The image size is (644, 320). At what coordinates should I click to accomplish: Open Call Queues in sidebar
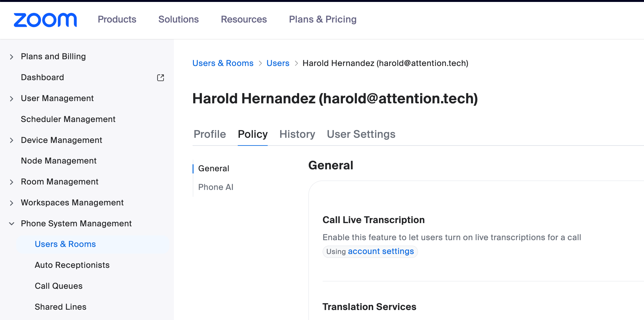point(59,286)
